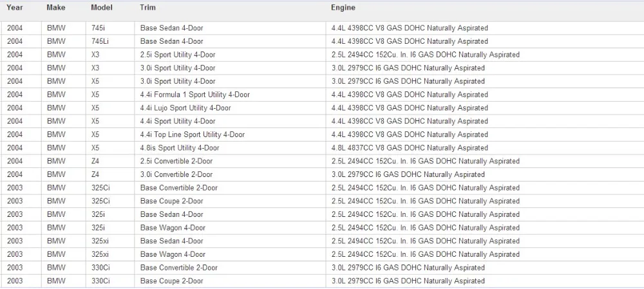Select the 330Ci Base Convertible 2-Door trim
This screenshot has width=644, height=289.
point(179,268)
